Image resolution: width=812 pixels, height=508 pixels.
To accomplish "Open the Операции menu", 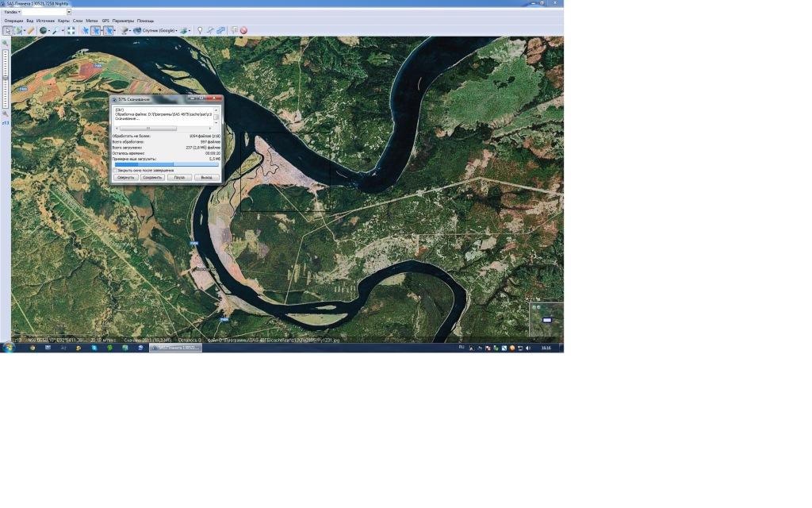I will click(13, 21).
